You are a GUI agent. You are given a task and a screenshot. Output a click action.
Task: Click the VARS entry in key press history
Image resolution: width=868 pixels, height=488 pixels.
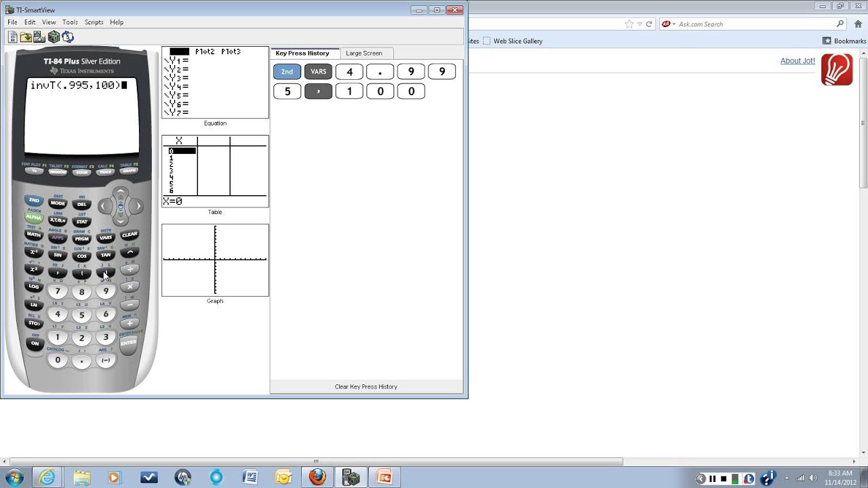click(318, 71)
